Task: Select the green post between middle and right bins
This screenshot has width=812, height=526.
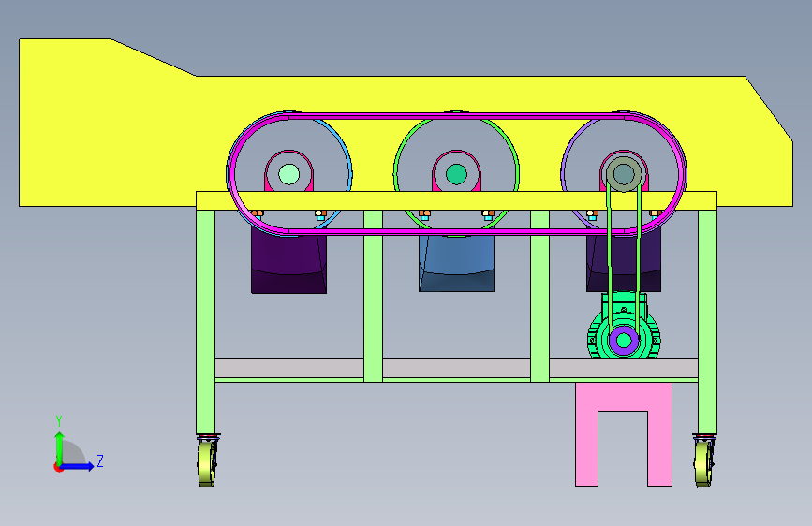Action: click(539, 296)
